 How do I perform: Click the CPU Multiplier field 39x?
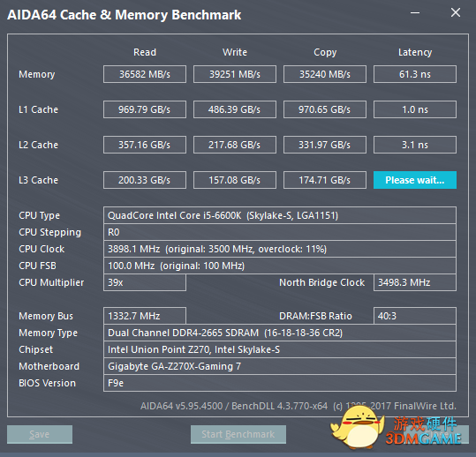[145, 282]
